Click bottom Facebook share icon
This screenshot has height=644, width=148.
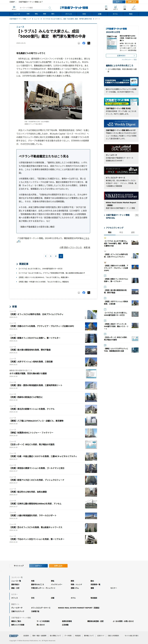[x=84, y=293]
